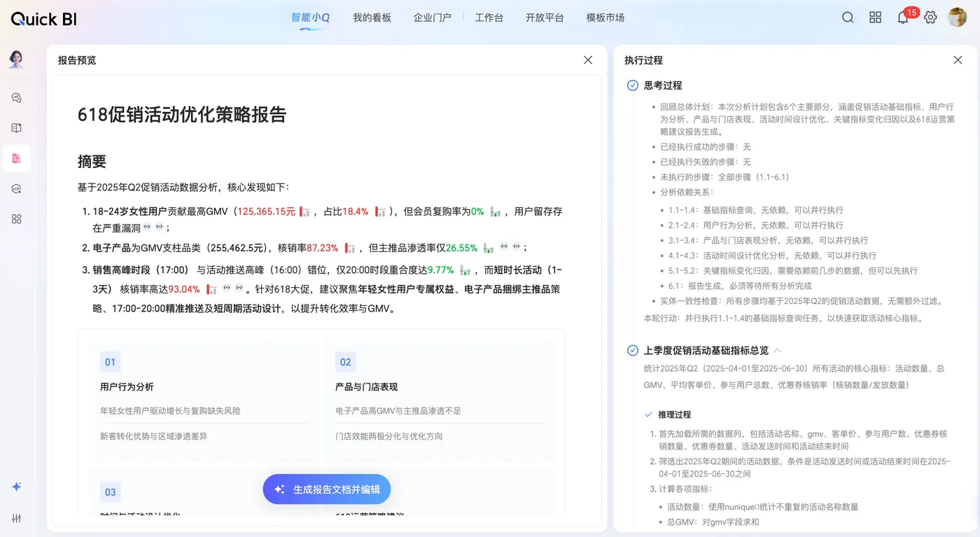Click the Quick BI logo

pos(43,19)
